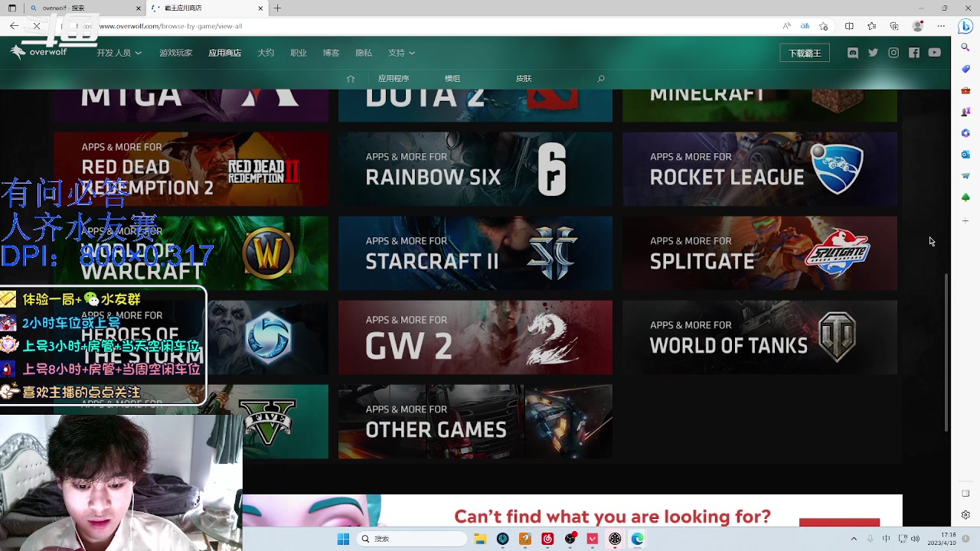The image size is (980, 551).
Task: Close the 霸王应用商店 browser tab
Action: 260,8
